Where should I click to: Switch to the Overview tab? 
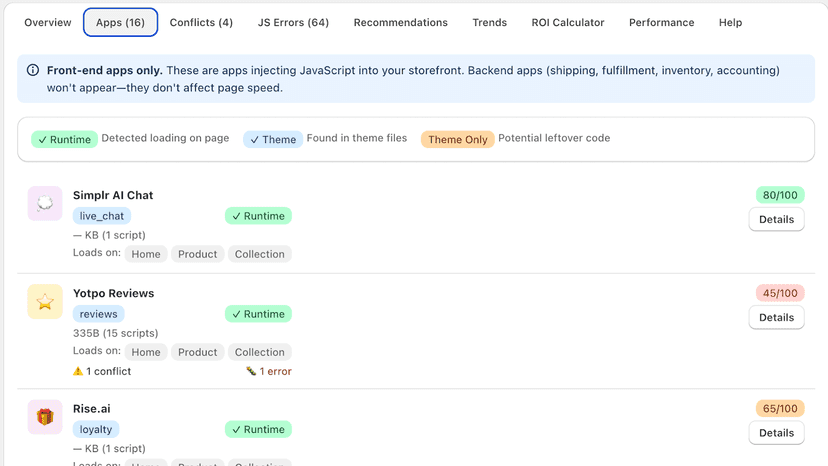(48, 23)
